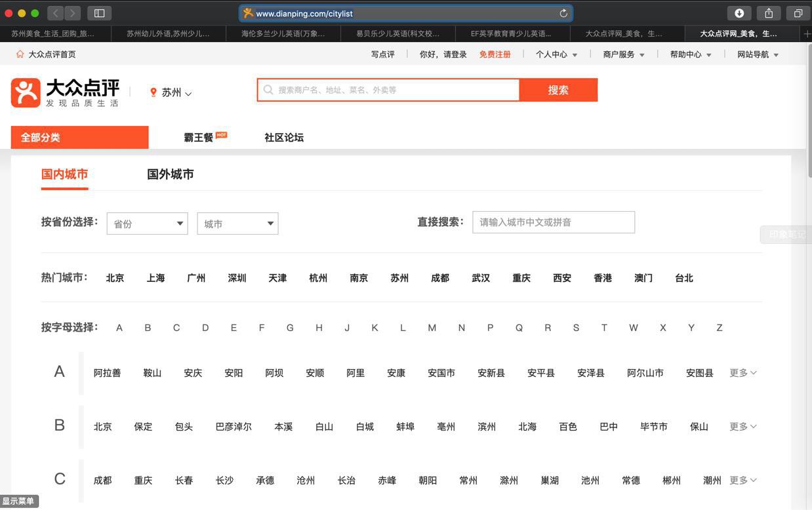Expand the 苏州 city switcher
Image resolution: width=812 pixels, height=510 pixels.
coord(176,92)
